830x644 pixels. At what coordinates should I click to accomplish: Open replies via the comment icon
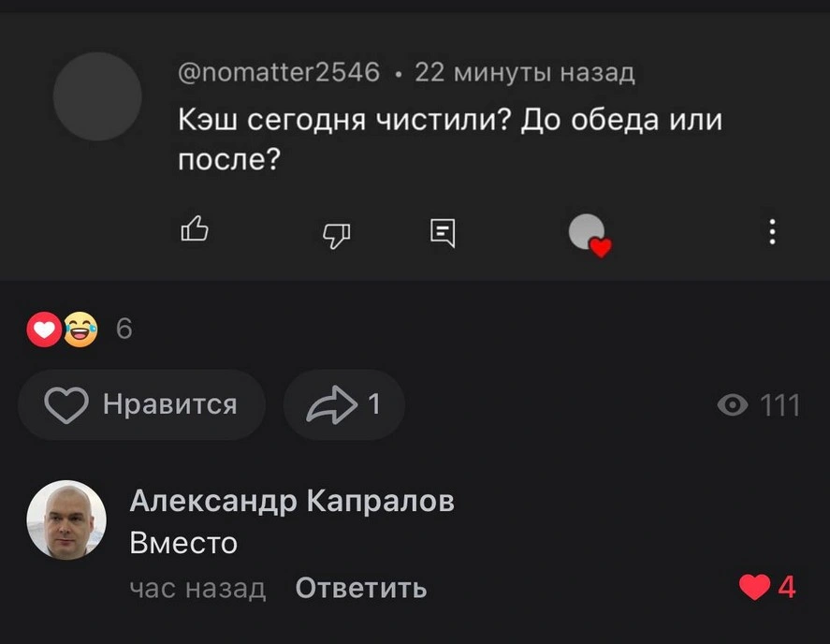(442, 232)
